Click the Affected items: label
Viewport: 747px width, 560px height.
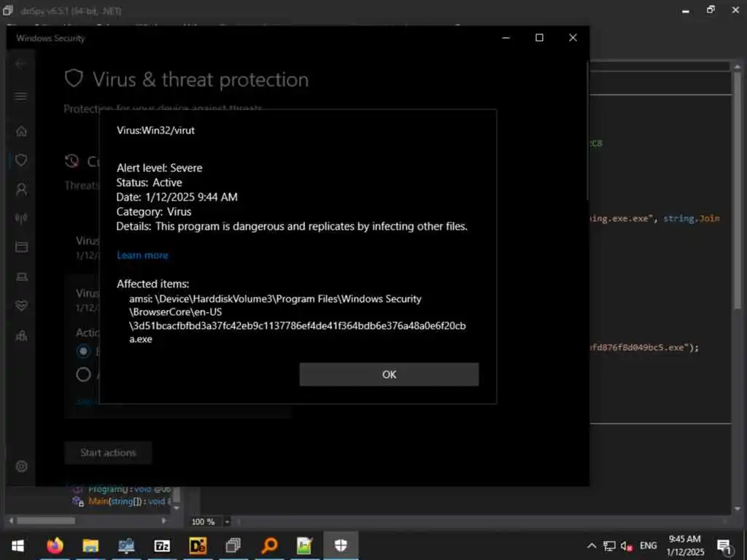tap(153, 284)
